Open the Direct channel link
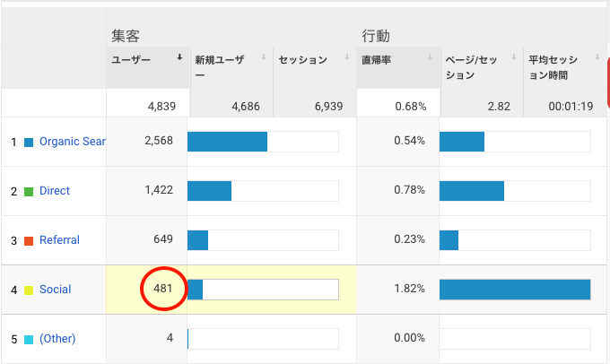Screen dimensions: 610x364 coord(55,191)
